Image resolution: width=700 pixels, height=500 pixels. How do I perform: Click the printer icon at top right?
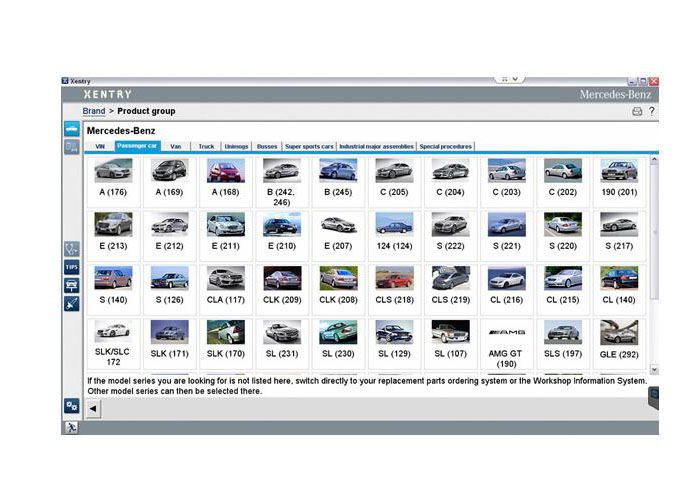tap(637, 111)
